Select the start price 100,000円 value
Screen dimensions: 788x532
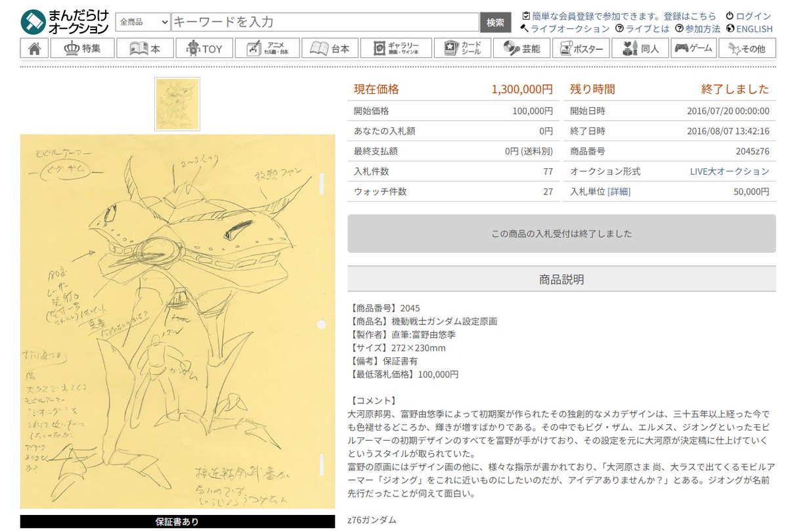pyautogui.click(x=533, y=111)
